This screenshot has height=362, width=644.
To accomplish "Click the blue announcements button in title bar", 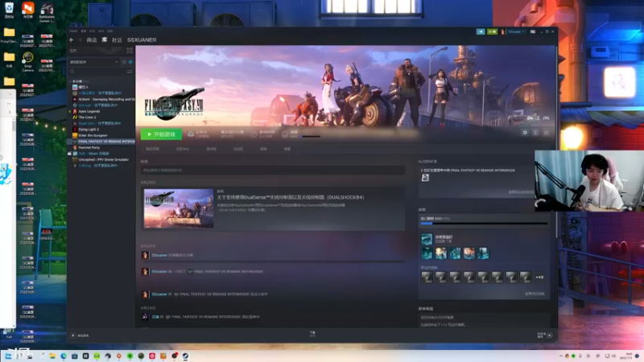I will (481, 31).
